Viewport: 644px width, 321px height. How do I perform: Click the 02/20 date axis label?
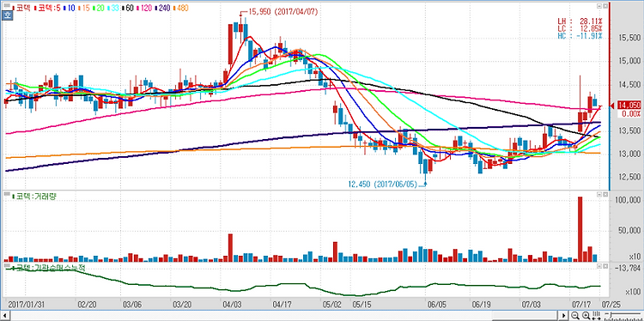point(86,304)
